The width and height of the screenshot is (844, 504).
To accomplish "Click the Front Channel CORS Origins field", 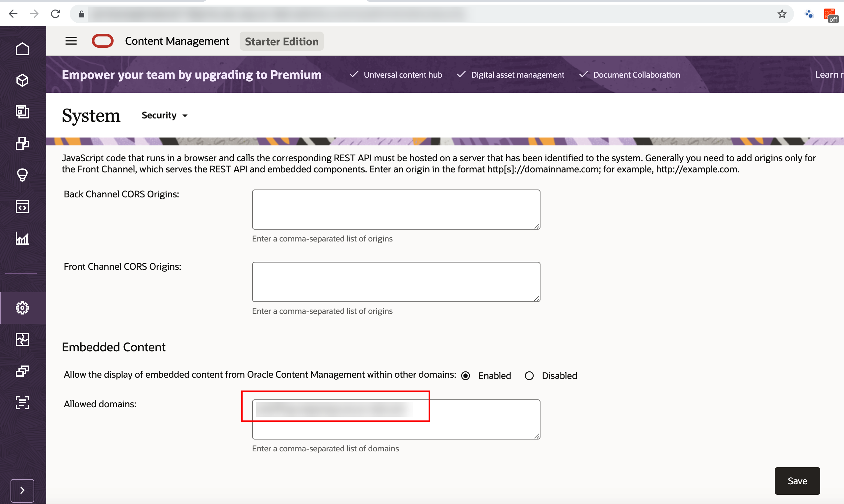I will click(x=396, y=282).
